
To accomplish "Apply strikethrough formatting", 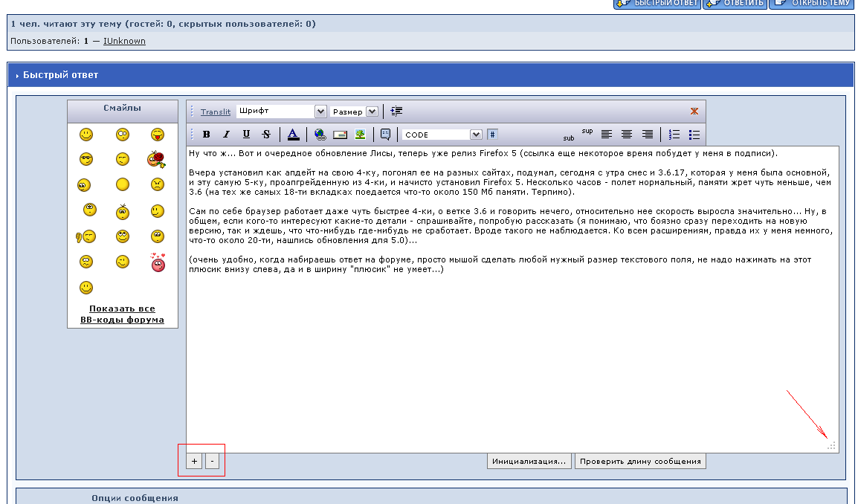I will pos(265,135).
